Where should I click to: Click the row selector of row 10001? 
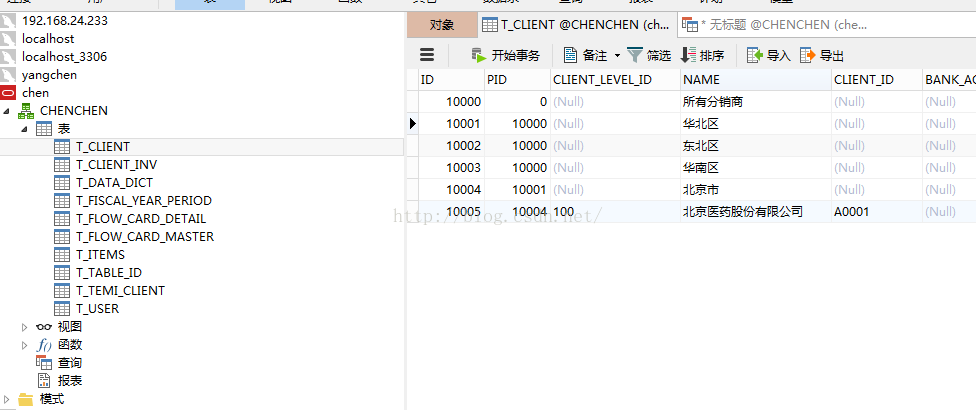click(413, 124)
